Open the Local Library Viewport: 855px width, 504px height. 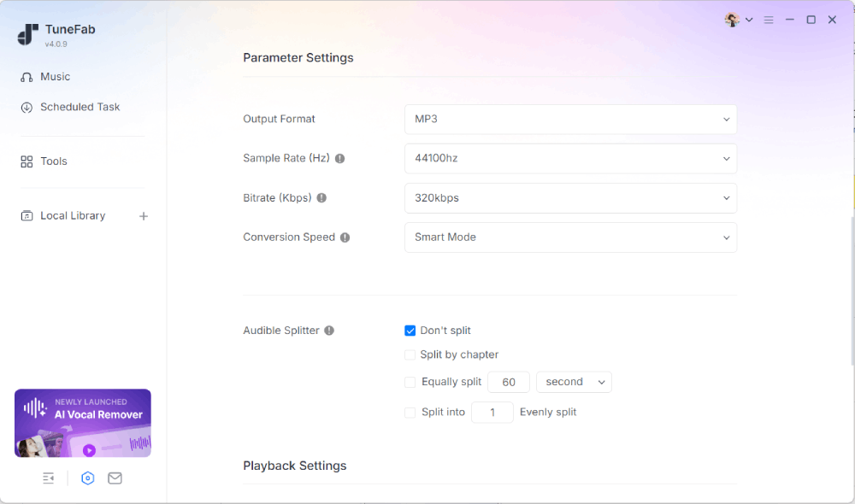tap(73, 216)
